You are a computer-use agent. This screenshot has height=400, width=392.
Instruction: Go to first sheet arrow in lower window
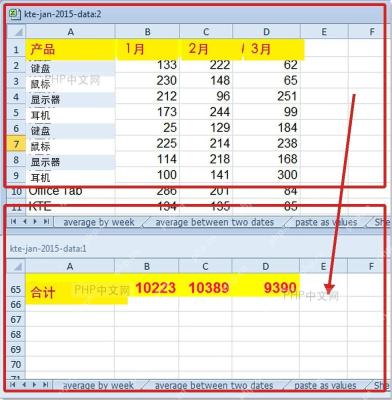(x=13, y=385)
